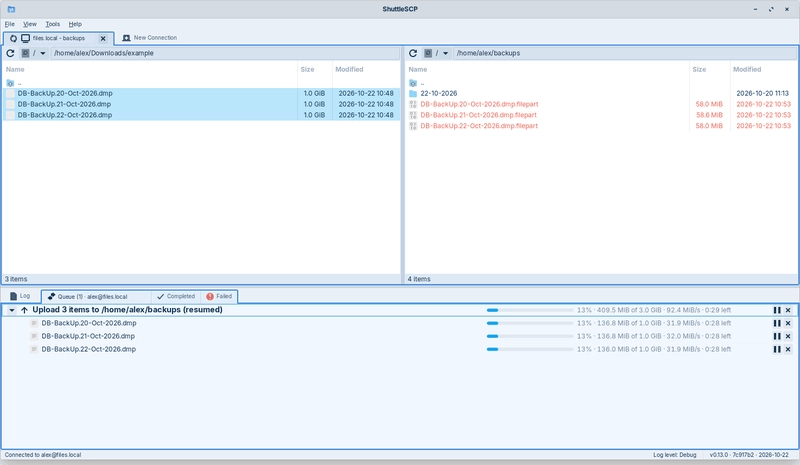
Task: Open the Help menu
Action: (75, 24)
